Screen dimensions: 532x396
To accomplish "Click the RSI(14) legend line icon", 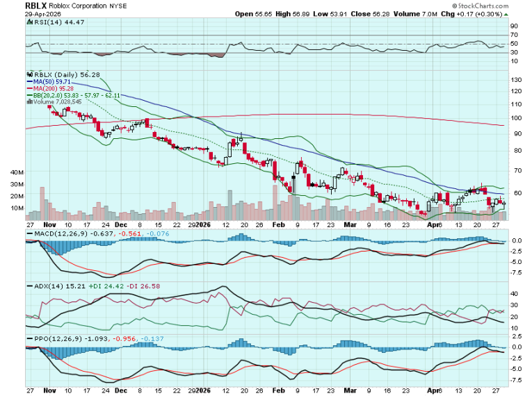I will [x=29, y=22].
